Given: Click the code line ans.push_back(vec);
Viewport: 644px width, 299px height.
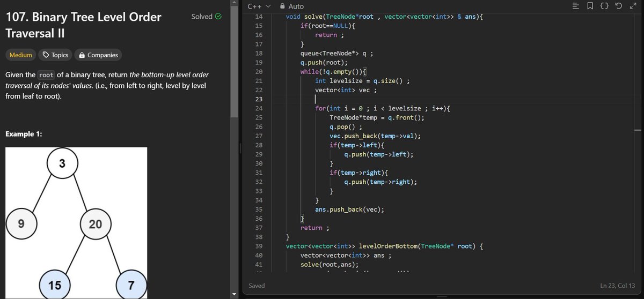Looking at the screenshot, I should pos(349,210).
